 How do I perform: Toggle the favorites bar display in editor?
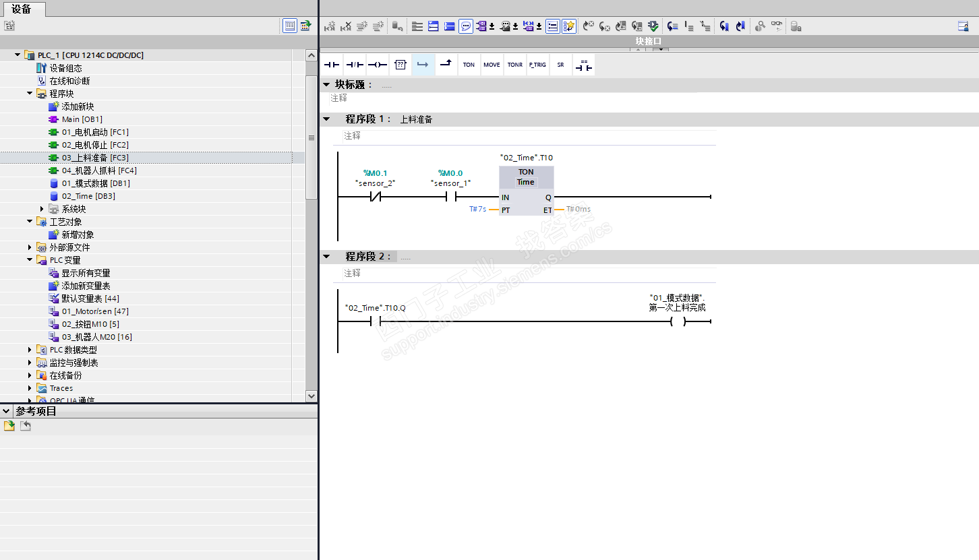[569, 26]
